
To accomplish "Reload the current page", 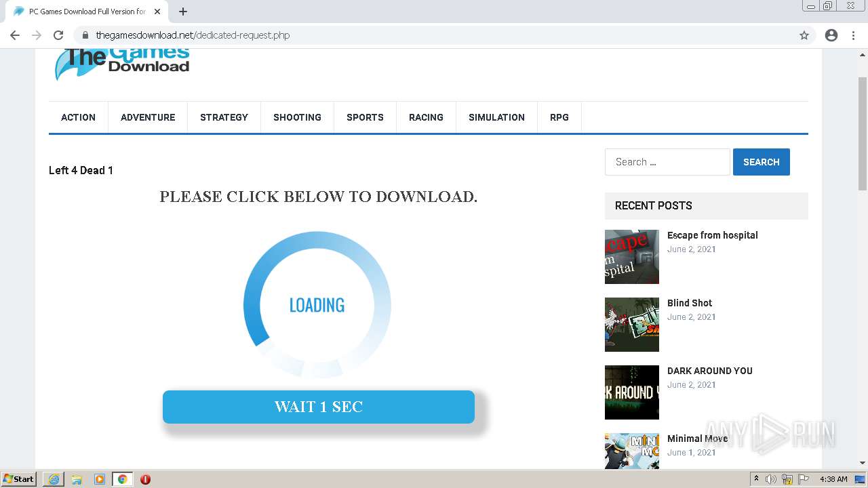I will (x=58, y=35).
